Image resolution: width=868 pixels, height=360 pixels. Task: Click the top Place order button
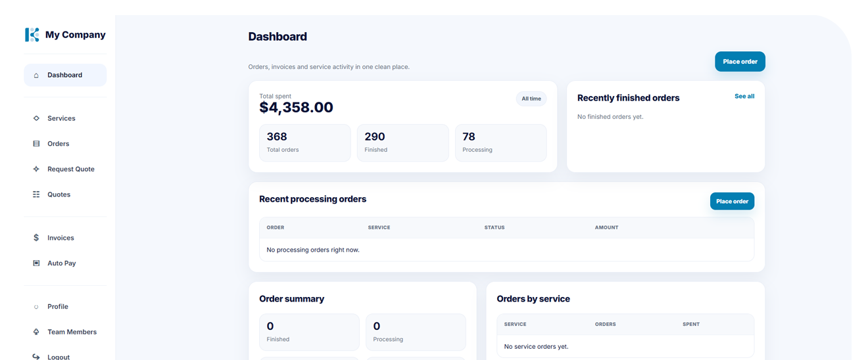point(740,62)
